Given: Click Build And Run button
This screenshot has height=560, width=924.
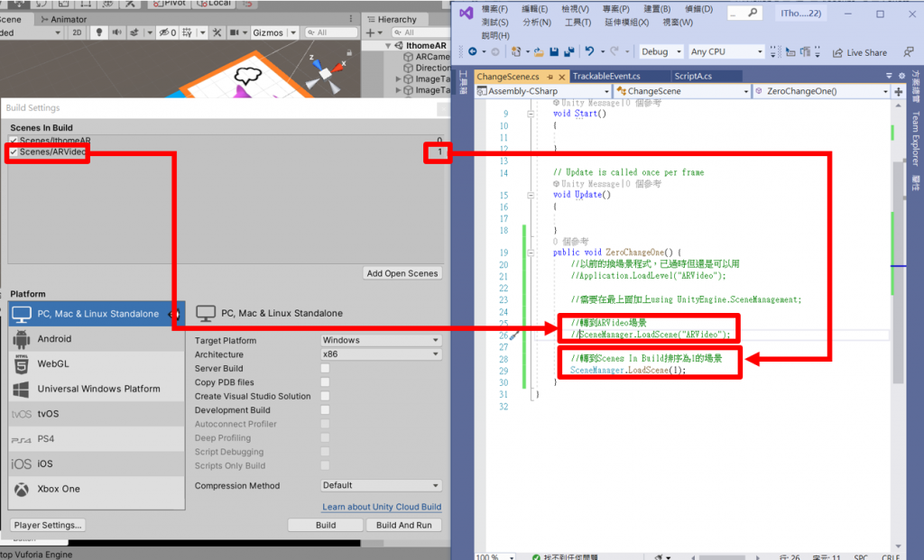Looking at the screenshot, I should (403, 525).
